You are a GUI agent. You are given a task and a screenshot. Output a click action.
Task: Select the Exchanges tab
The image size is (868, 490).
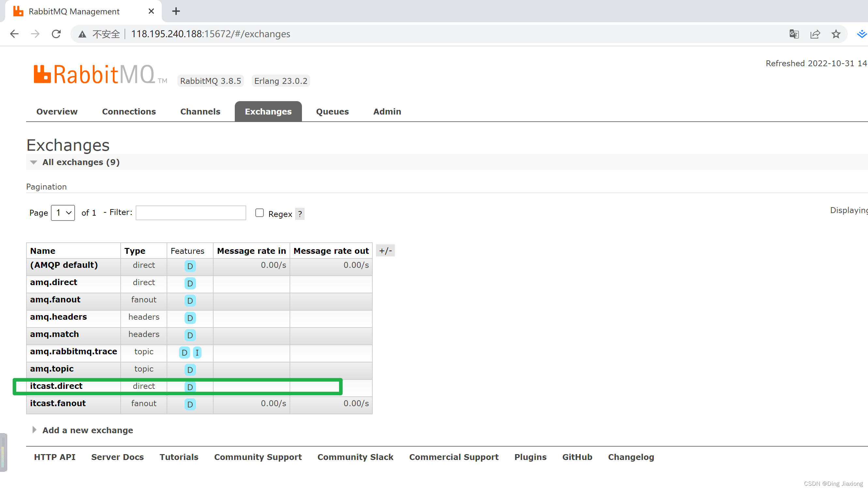point(268,112)
